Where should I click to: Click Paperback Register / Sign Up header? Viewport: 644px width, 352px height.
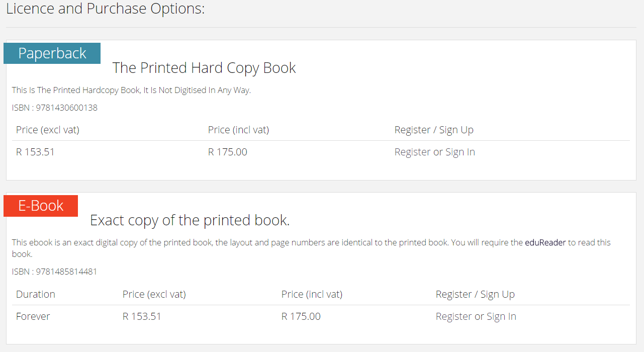click(x=434, y=130)
